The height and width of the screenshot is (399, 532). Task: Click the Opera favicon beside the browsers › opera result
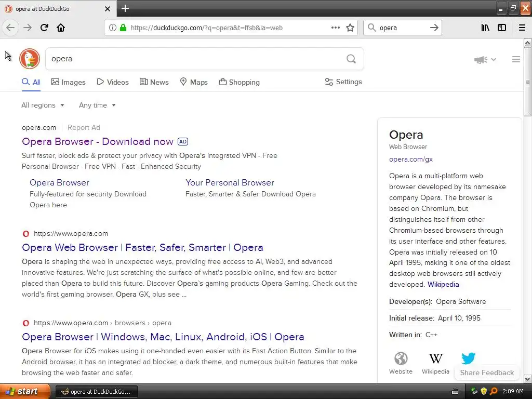[26, 323]
